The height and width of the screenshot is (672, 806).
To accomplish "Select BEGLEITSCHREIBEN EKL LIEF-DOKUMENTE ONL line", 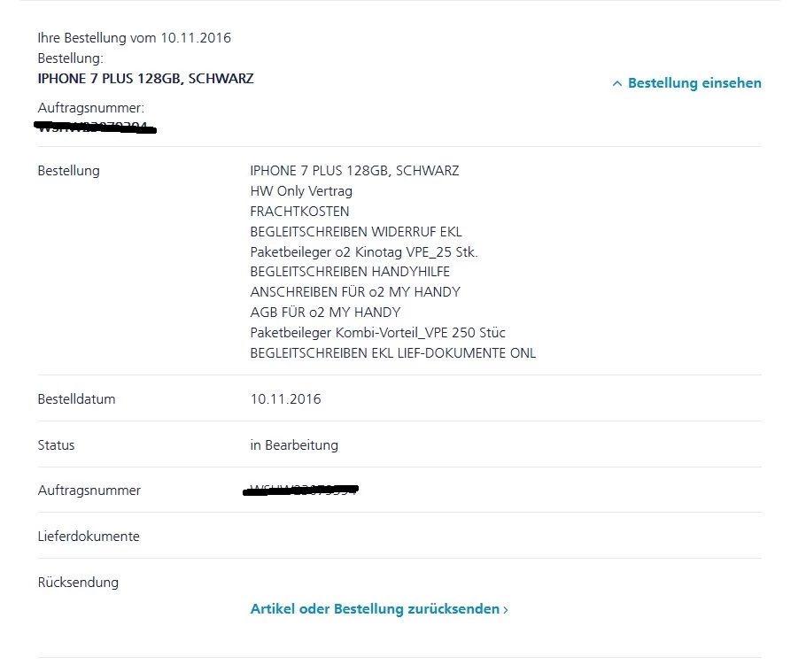I will (x=392, y=353).
